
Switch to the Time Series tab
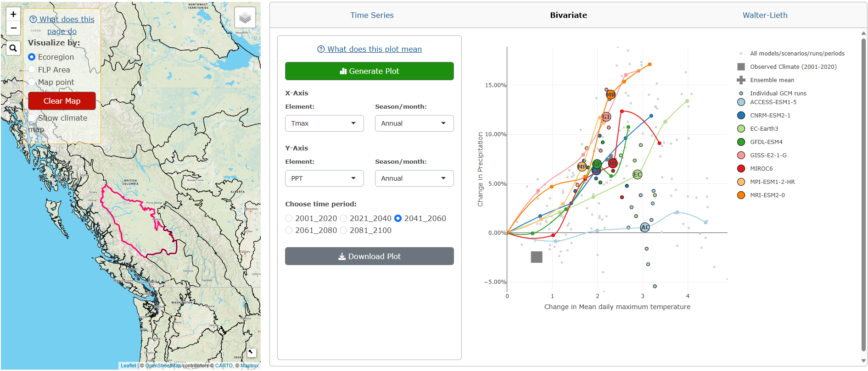click(x=372, y=15)
